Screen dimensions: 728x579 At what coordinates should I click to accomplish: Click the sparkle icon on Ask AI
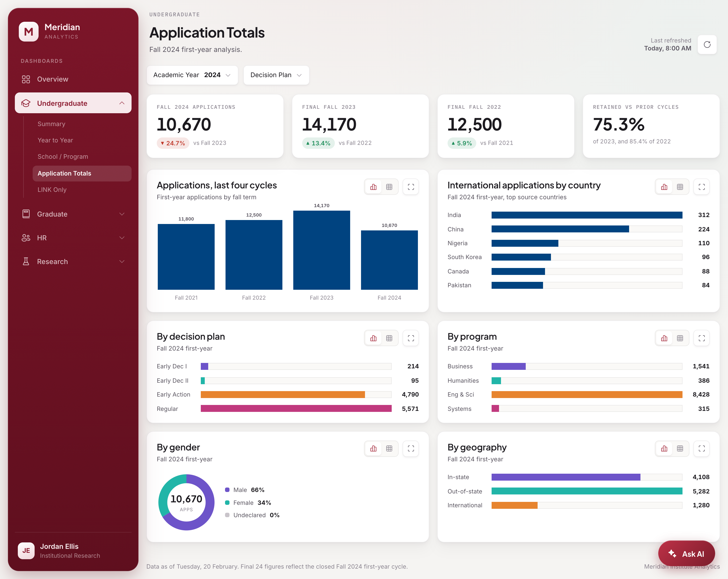coord(672,554)
